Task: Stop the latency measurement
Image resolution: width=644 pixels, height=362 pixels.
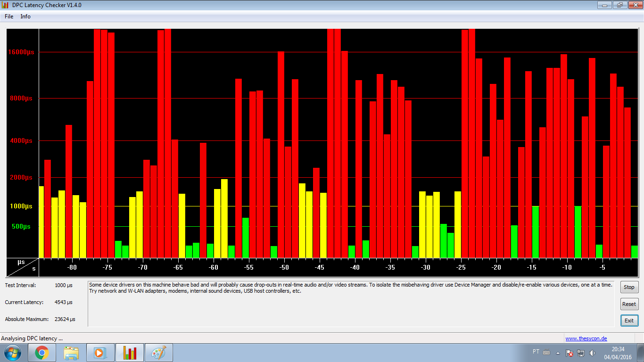Action: pyautogui.click(x=629, y=287)
